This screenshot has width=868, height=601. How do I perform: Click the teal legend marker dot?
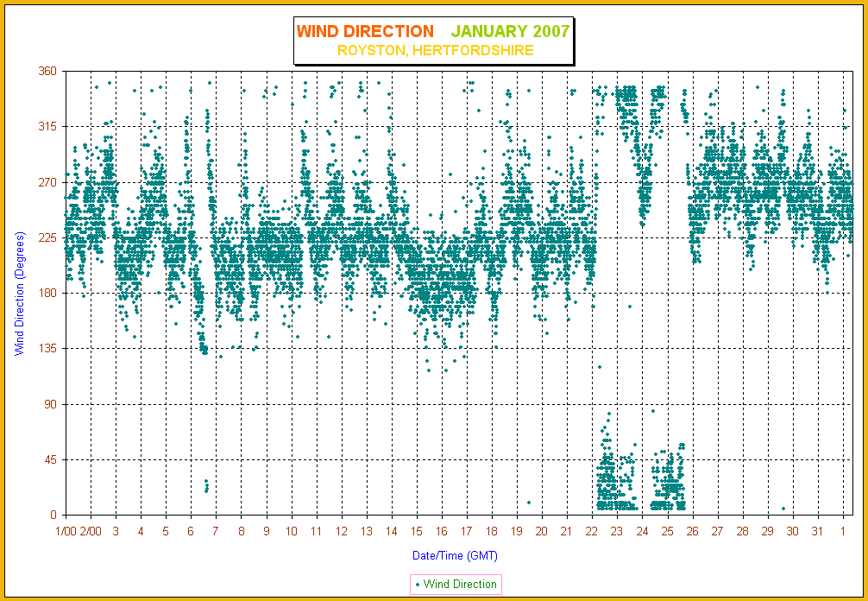[418, 585]
